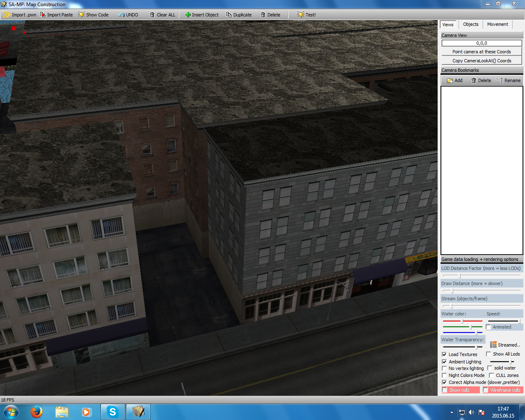This screenshot has height=420, width=525.
Task: Enable the No vertex lighting checkbox
Action: click(444, 368)
